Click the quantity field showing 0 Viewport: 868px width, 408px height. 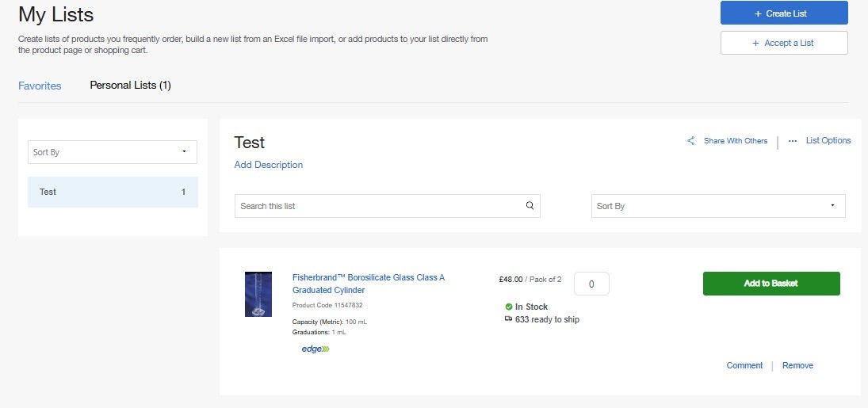(x=591, y=284)
